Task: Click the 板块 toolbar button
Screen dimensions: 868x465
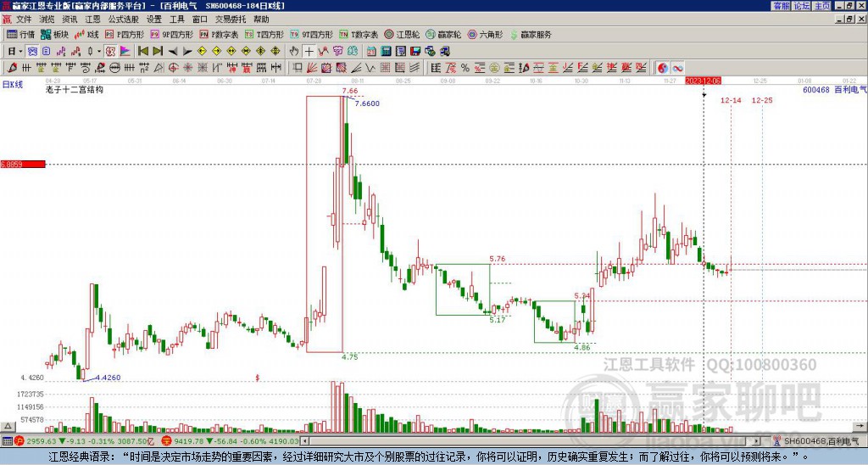Action: point(55,34)
